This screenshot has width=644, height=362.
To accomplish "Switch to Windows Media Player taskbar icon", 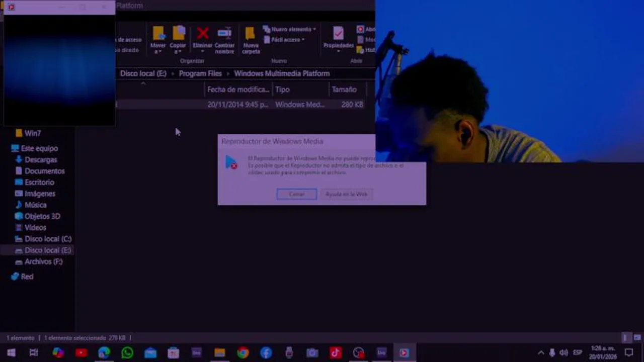I will pos(404,352).
